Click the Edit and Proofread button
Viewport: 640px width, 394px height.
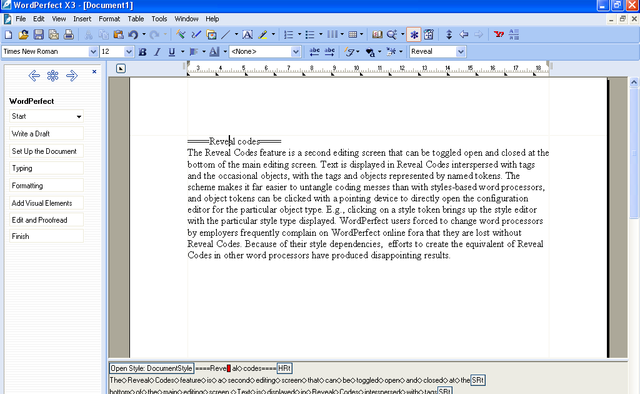pyautogui.click(x=47, y=220)
